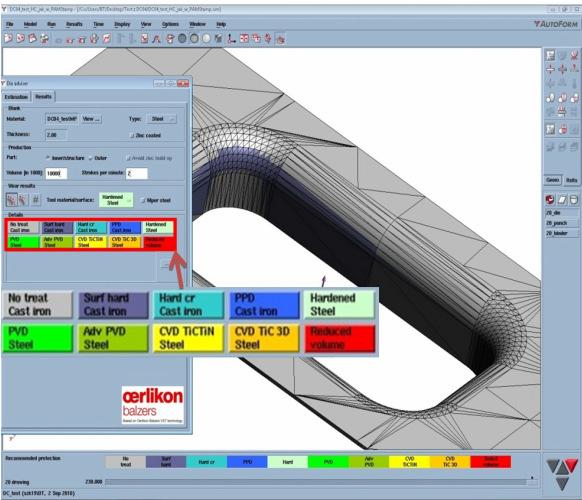Screen dimensions: 582x500
Task: Click the curve graph icon in toolbar
Action: [157, 39]
